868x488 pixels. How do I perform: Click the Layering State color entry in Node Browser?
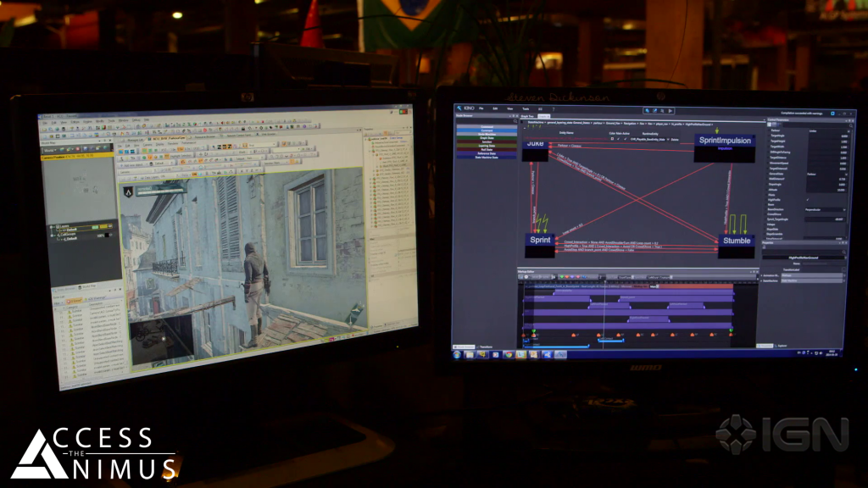click(x=486, y=146)
